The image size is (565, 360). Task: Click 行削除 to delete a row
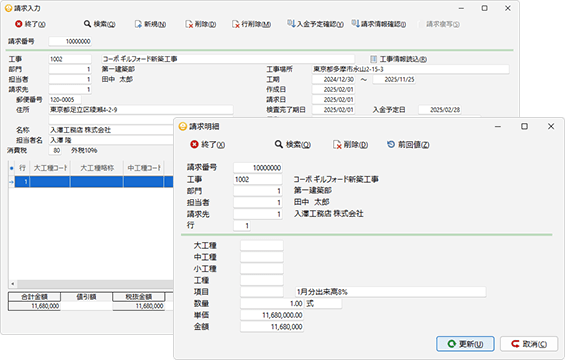tap(252, 24)
